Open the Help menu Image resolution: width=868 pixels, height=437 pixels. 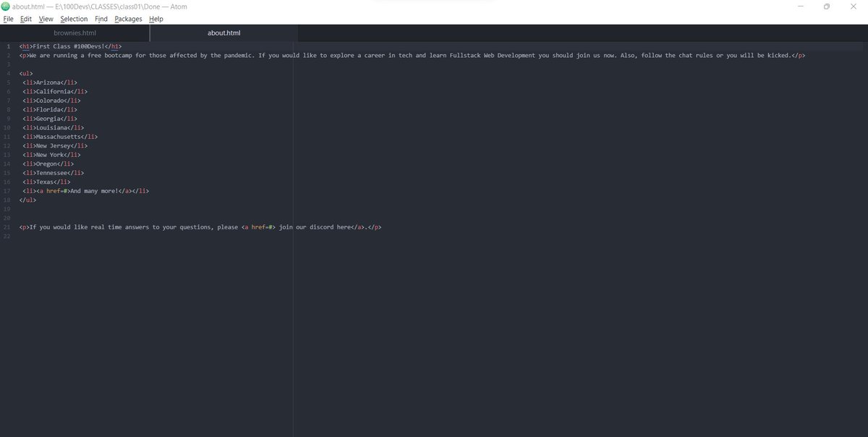pos(156,19)
